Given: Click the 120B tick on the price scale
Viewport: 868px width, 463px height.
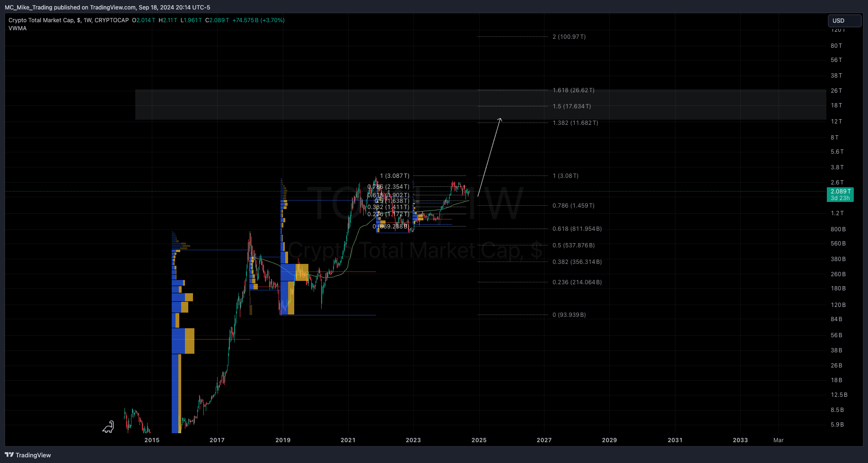Looking at the screenshot, I should [x=838, y=305].
